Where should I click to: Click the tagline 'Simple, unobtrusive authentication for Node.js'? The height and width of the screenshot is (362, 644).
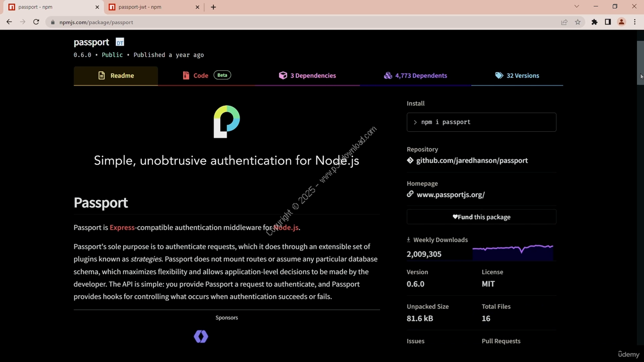point(226,161)
